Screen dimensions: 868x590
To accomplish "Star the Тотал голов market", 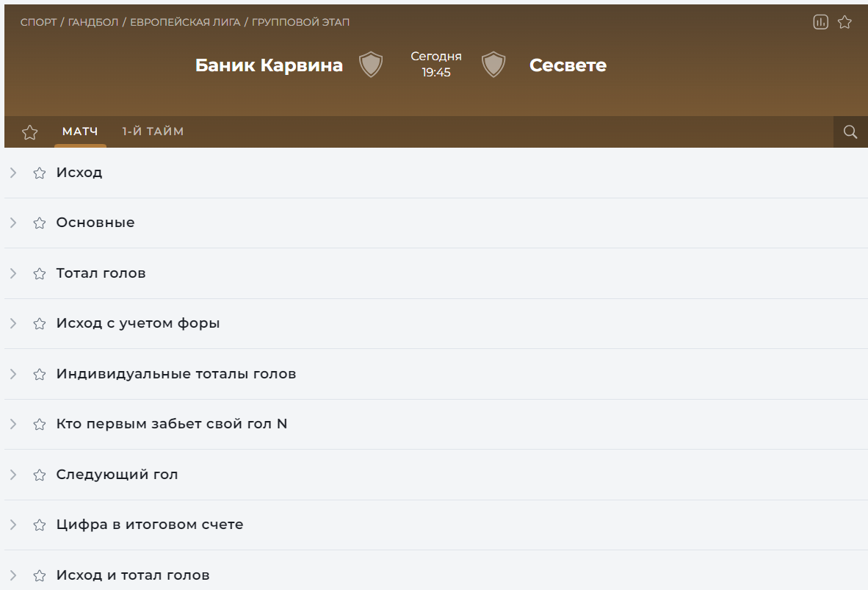I will pyautogui.click(x=40, y=273).
